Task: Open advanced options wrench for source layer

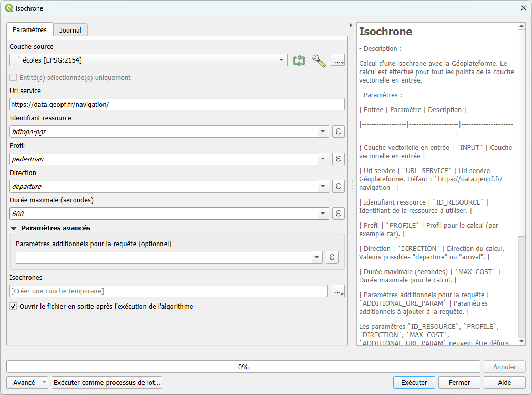Action: (x=319, y=60)
